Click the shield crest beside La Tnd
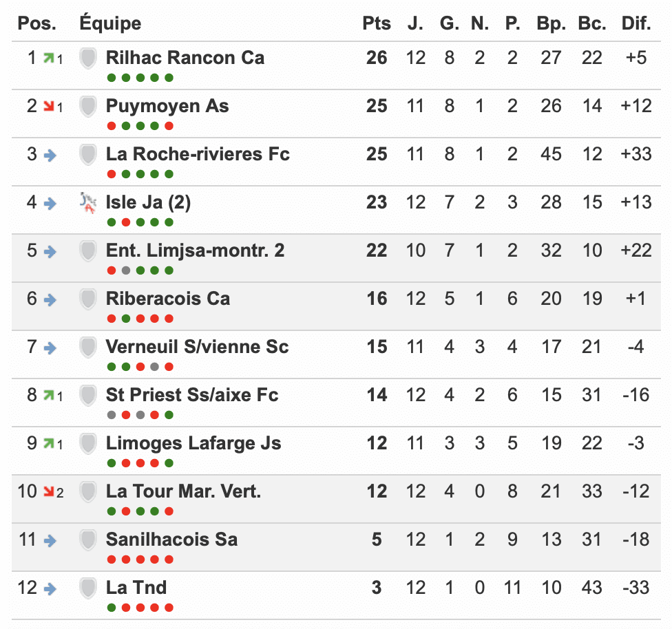This screenshot has height=629, width=672. tap(87, 588)
